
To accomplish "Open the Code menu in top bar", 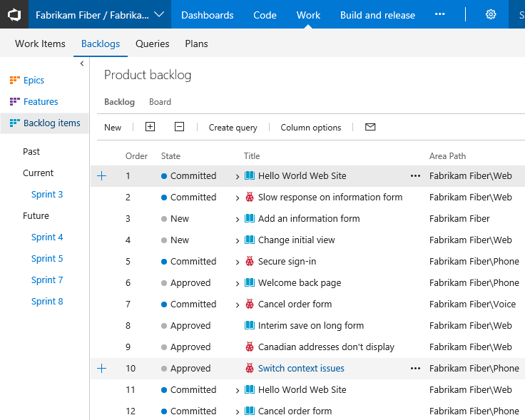I will point(265,15).
